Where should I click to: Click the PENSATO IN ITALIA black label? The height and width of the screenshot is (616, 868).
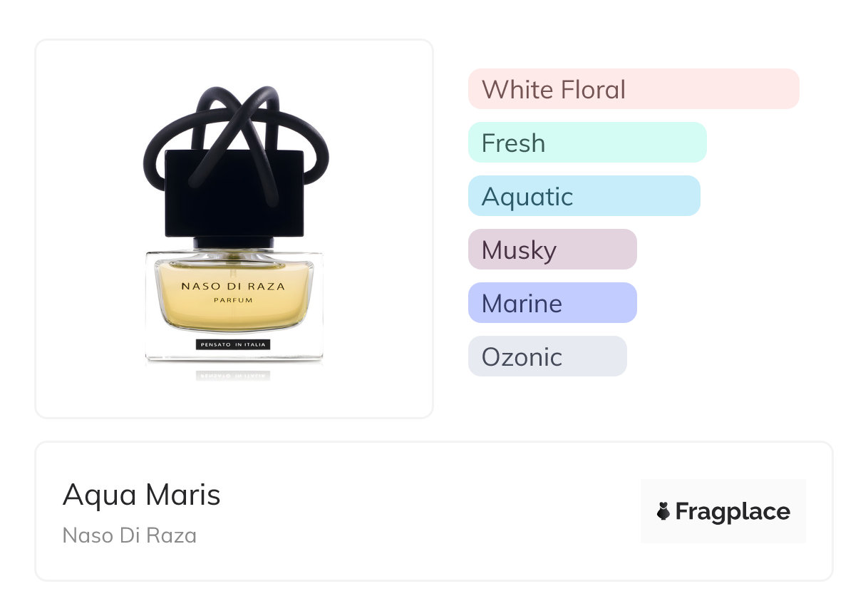pos(233,345)
